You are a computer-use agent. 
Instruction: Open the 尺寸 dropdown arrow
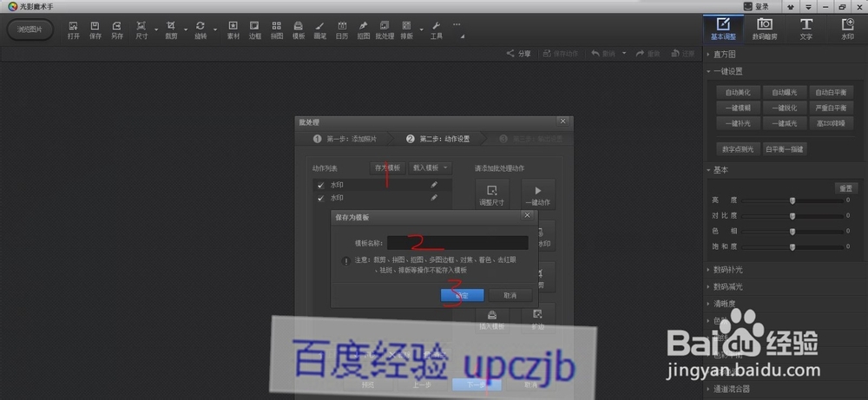pos(156,30)
